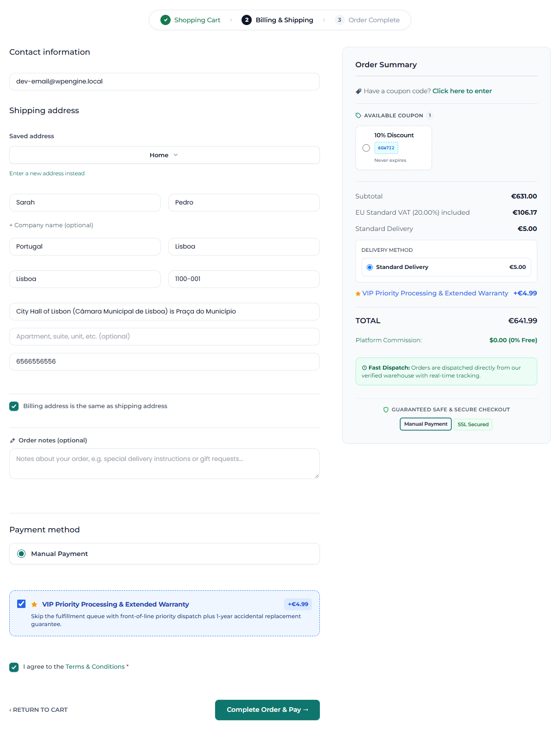560x729 pixels.
Task: Click the '$0.00 (0% Free)' commission value
Action: (x=513, y=340)
